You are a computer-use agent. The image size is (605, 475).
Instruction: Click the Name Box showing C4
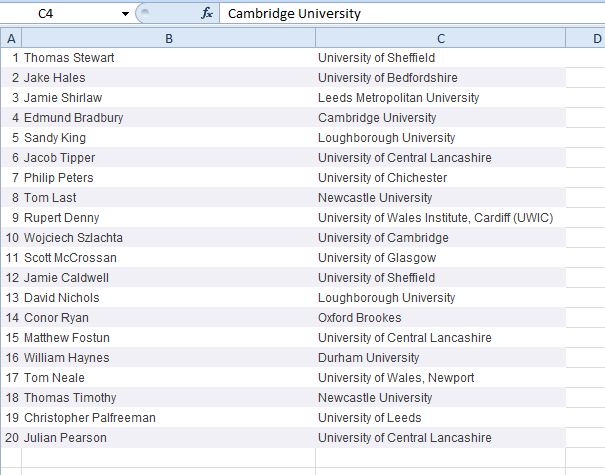[x=60, y=14]
